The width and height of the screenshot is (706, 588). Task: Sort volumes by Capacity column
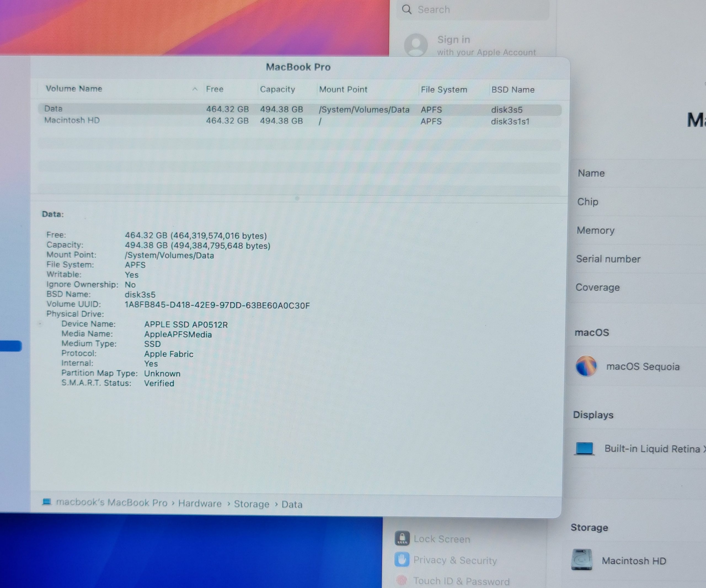pos(277,89)
